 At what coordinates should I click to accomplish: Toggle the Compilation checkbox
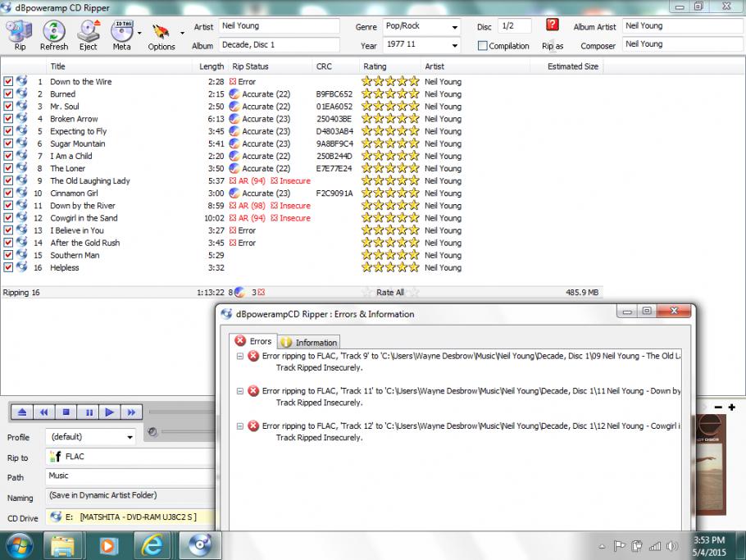click(483, 46)
